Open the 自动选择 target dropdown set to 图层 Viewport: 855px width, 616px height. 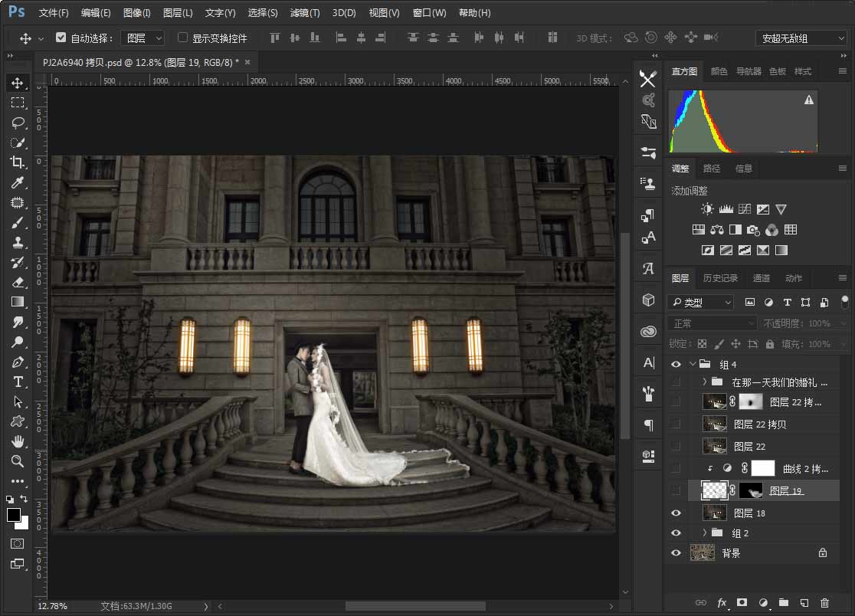(142, 37)
